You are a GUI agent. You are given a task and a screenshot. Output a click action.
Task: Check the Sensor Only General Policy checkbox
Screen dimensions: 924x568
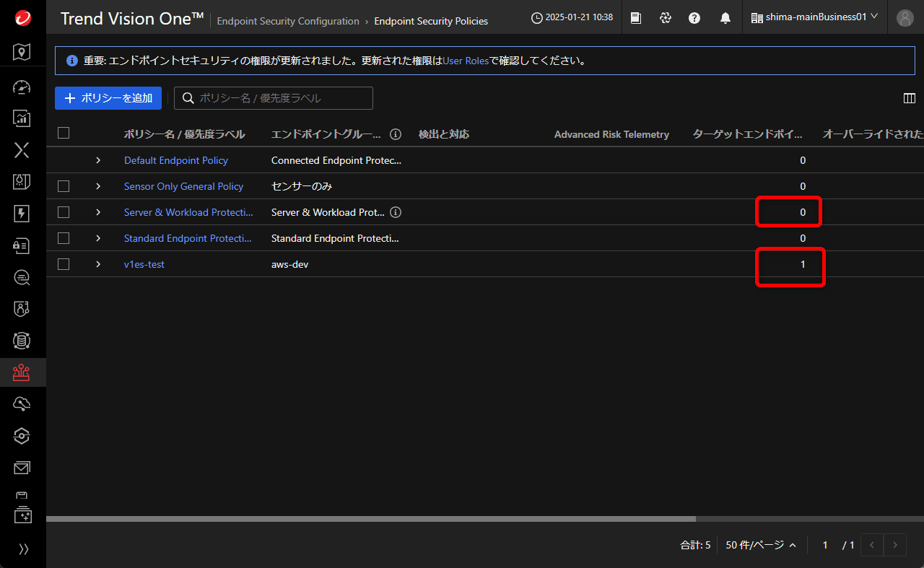pyautogui.click(x=64, y=186)
